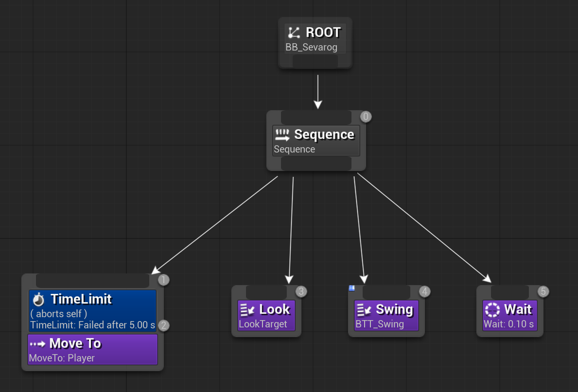Select the Look task node title
Viewport: 578px width, 392px height.
coord(275,309)
